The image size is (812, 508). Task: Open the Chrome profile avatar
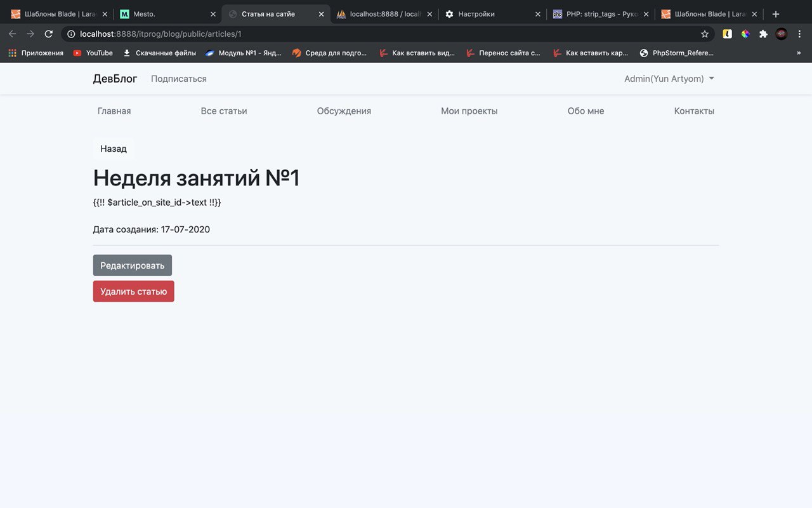(782, 34)
